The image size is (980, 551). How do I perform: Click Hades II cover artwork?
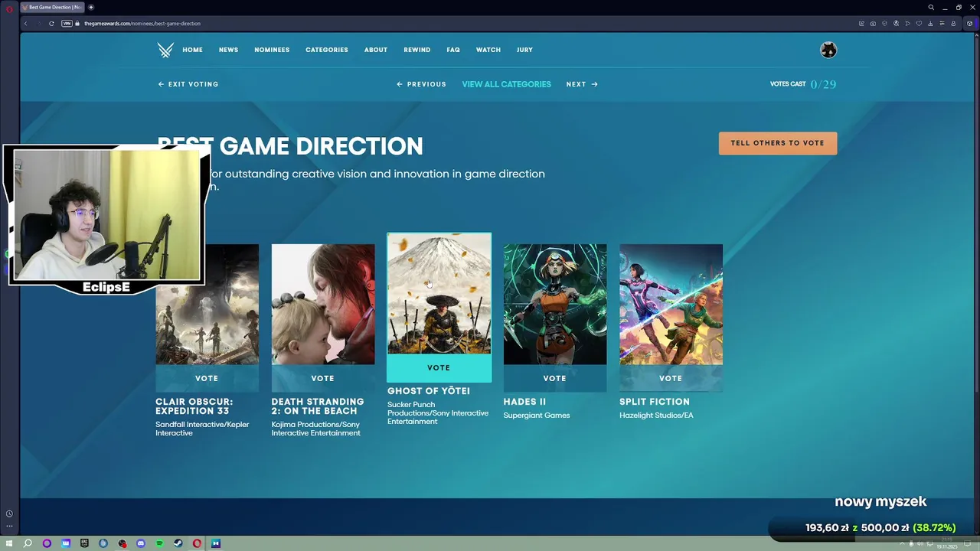pyautogui.click(x=555, y=305)
